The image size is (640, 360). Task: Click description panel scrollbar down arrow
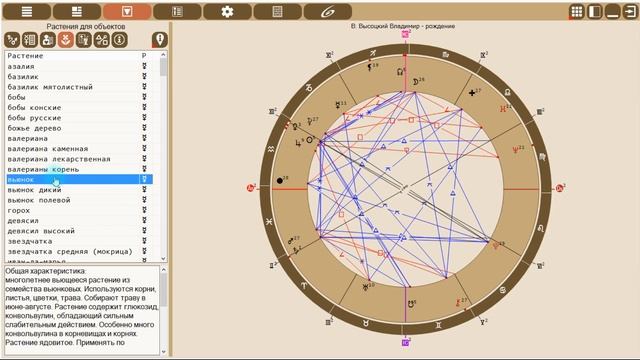[x=163, y=351]
